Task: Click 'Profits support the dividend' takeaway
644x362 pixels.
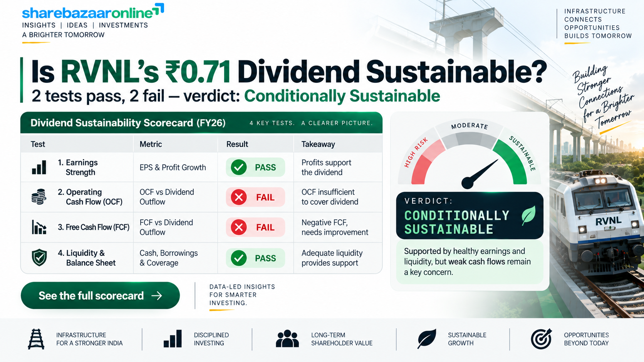Action: tap(326, 167)
